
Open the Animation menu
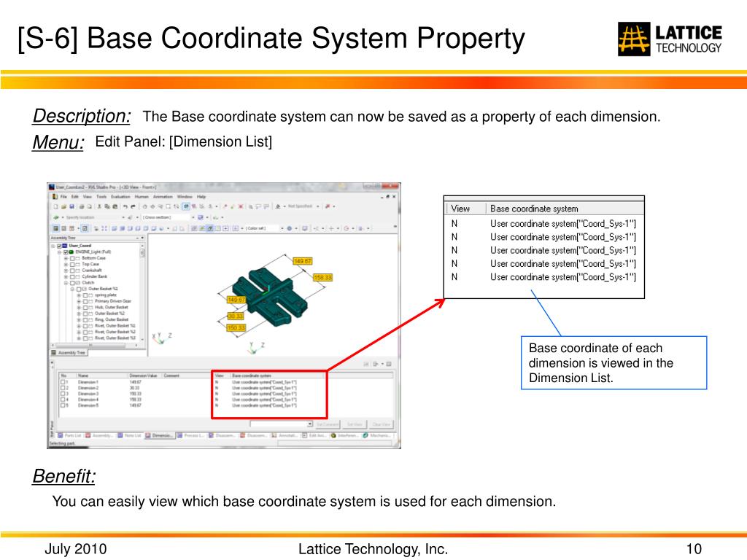[x=163, y=197]
